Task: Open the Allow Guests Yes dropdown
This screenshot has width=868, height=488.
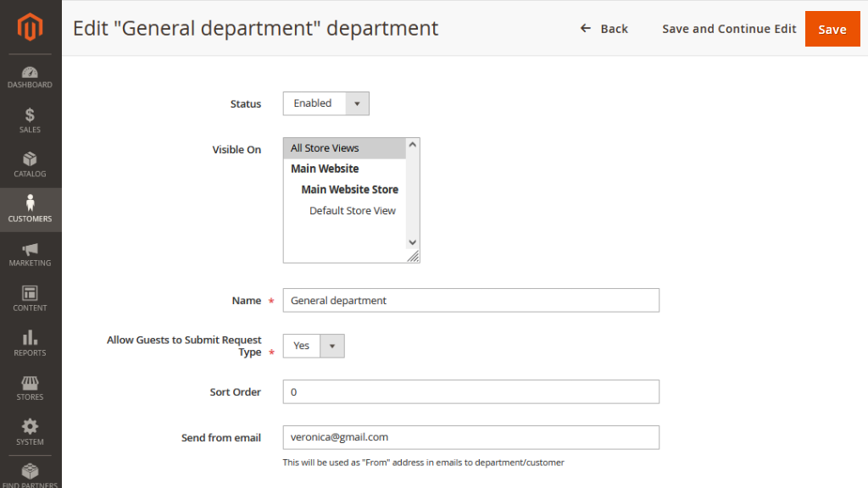Action: click(x=314, y=346)
